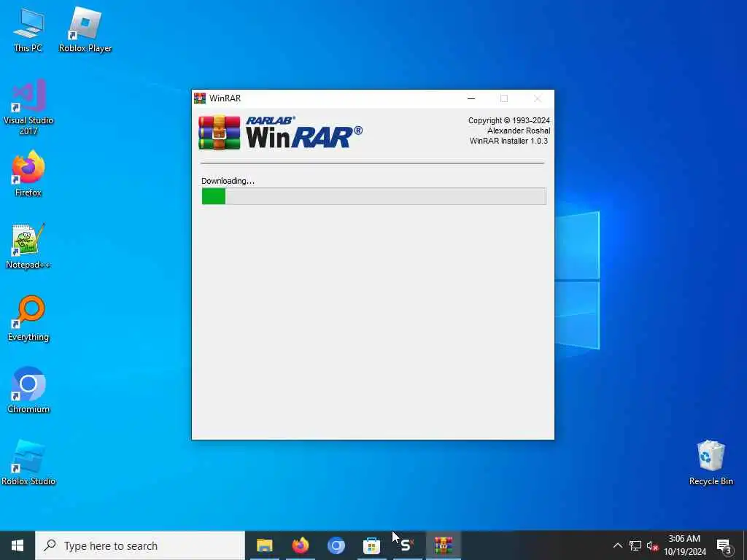Click the white S app taskbar icon
Image resolution: width=747 pixels, height=560 pixels.
(407, 545)
